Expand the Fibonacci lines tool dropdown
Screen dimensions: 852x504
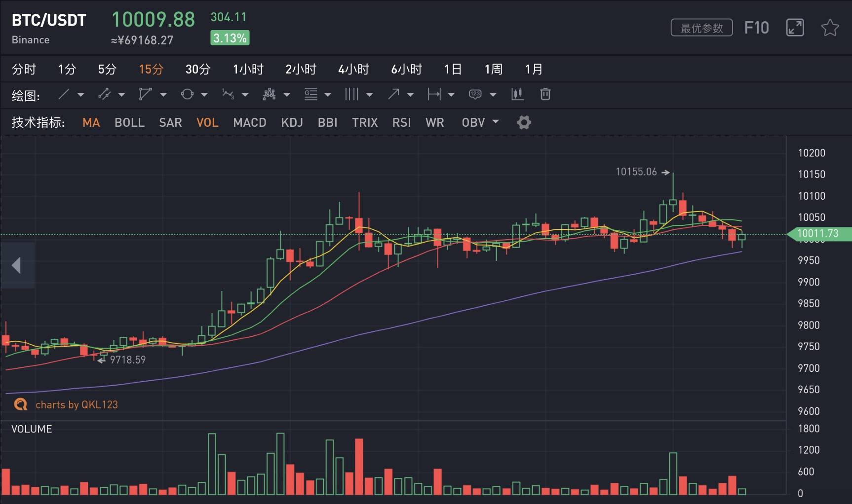tap(327, 95)
